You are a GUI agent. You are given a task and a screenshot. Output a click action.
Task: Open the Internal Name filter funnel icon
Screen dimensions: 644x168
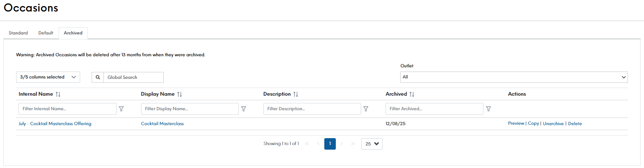click(121, 109)
